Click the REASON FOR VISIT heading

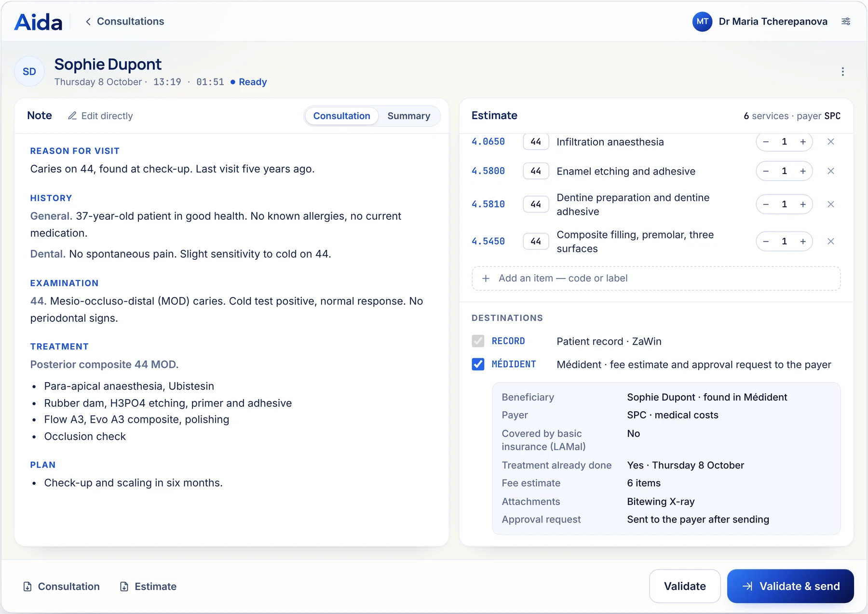pos(75,151)
